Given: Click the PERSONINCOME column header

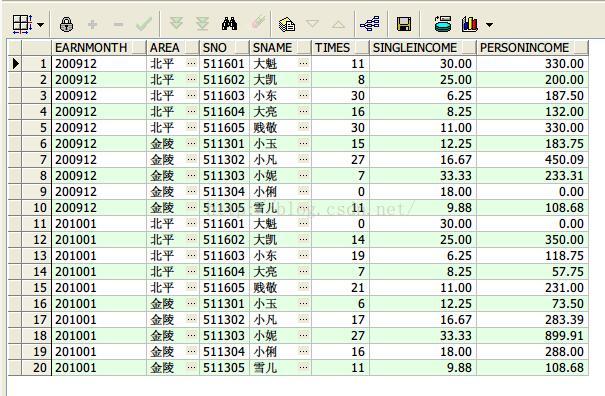Looking at the screenshot, I should (x=532, y=48).
